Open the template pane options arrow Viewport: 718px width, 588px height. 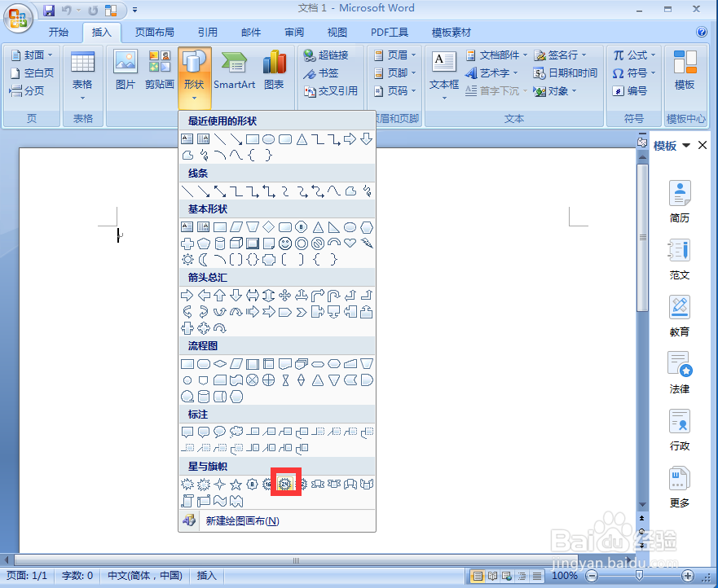click(686, 146)
